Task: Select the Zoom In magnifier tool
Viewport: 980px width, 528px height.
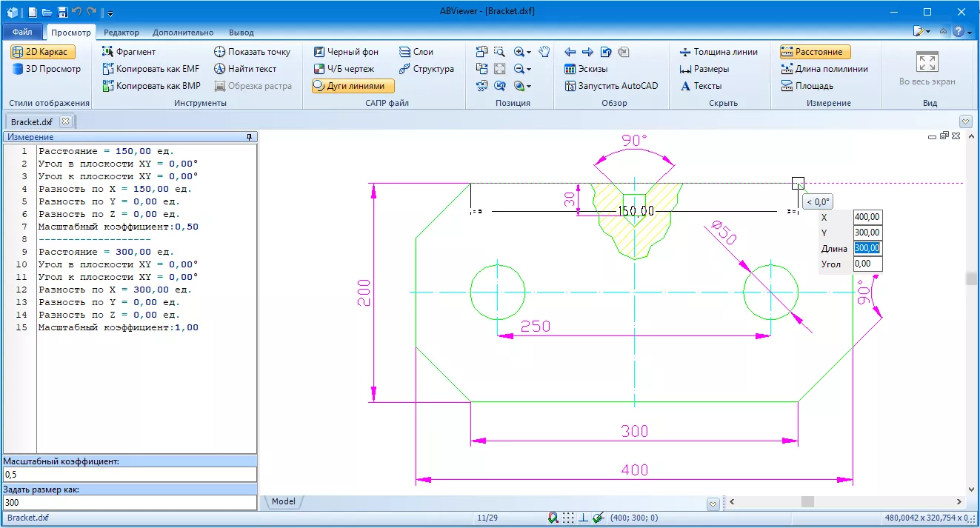Action: pos(520,52)
